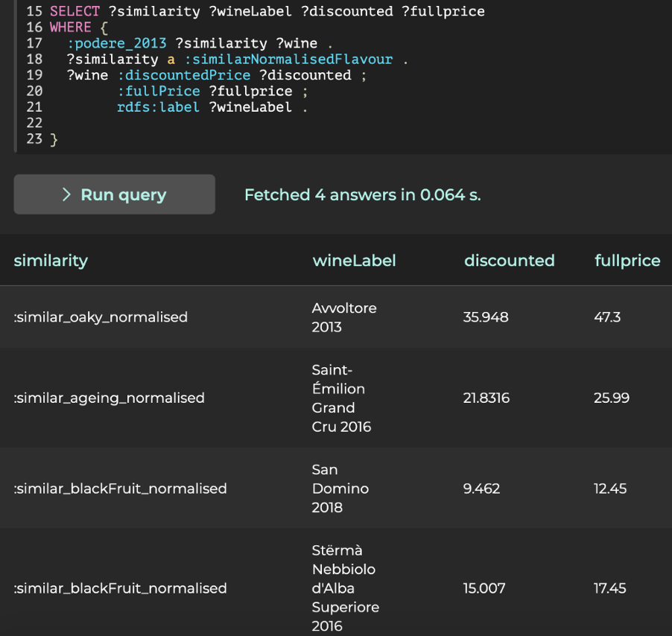The width and height of the screenshot is (672, 636).
Task: Click the Stërmà Nebbiolo d'Alba Superiore cell
Action: [x=344, y=588]
